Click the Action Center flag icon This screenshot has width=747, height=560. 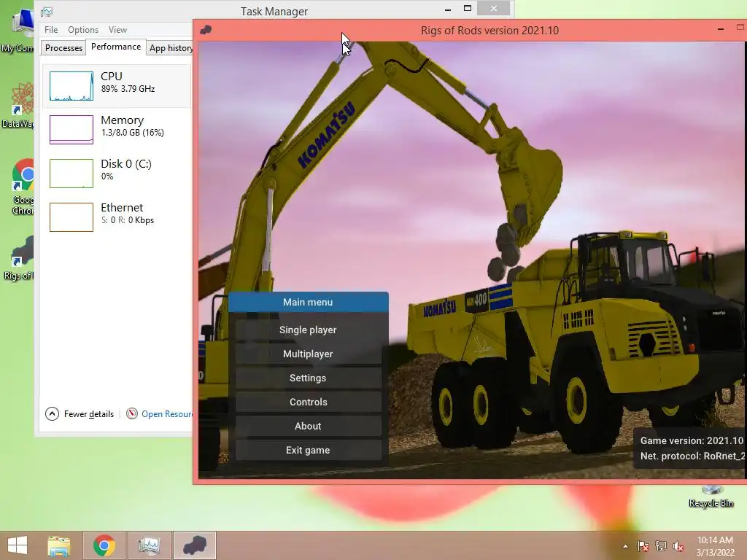click(x=643, y=546)
